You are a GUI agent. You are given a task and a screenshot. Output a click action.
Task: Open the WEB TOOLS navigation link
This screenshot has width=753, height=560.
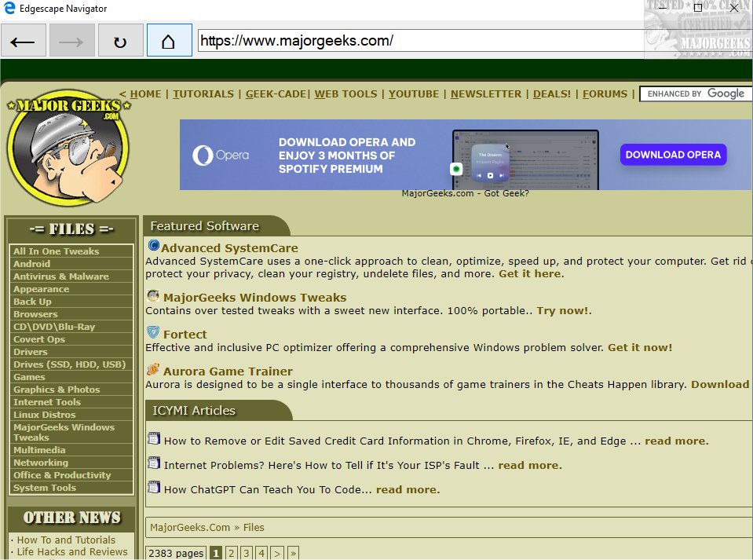[x=345, y=94]
